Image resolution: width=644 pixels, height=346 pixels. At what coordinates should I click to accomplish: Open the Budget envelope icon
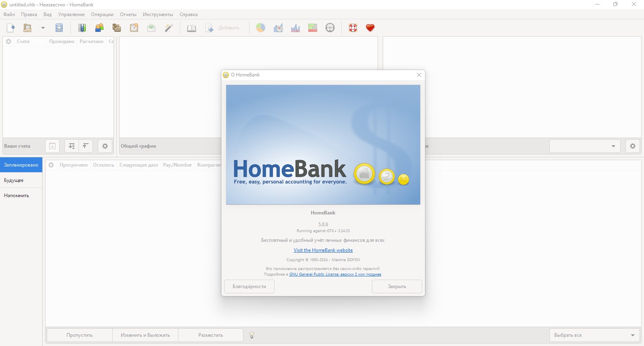[x=151, y=28]
